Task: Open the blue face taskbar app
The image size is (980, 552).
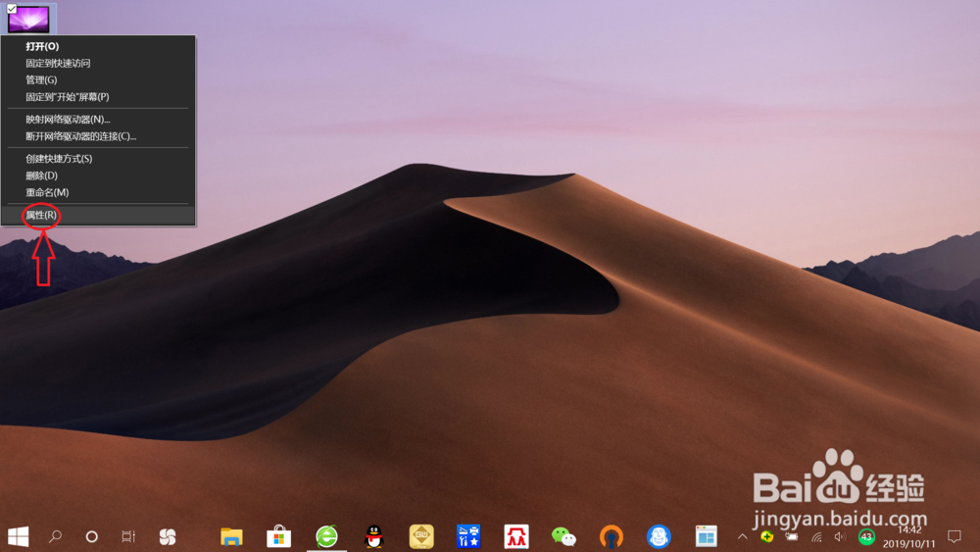Action: [x=659, y=536]
